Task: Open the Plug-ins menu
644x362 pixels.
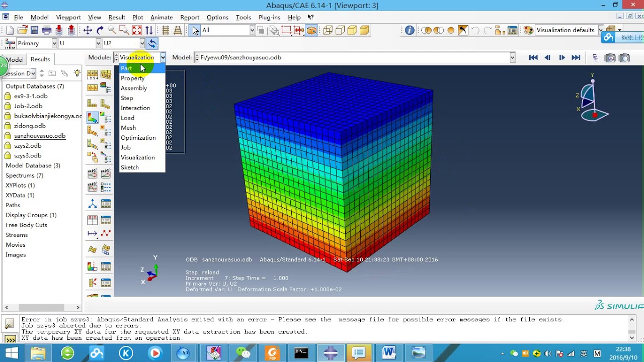Action: tap(269, 17)
